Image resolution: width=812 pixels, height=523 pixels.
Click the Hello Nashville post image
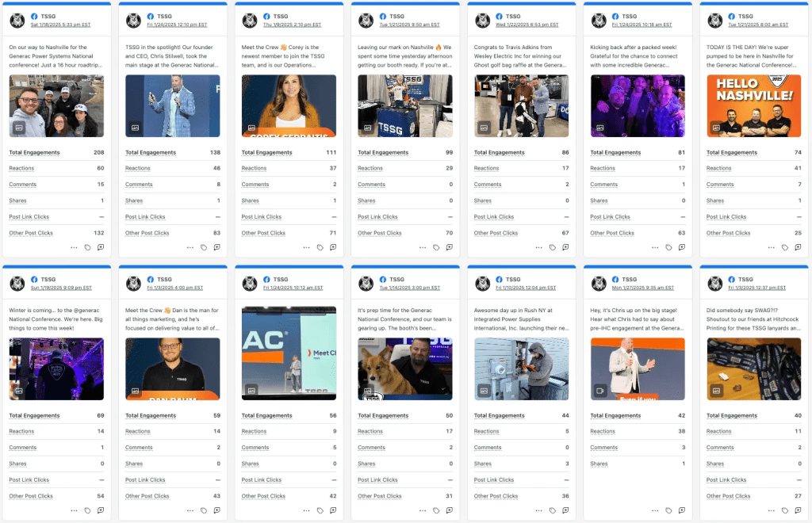pos(753,105)
